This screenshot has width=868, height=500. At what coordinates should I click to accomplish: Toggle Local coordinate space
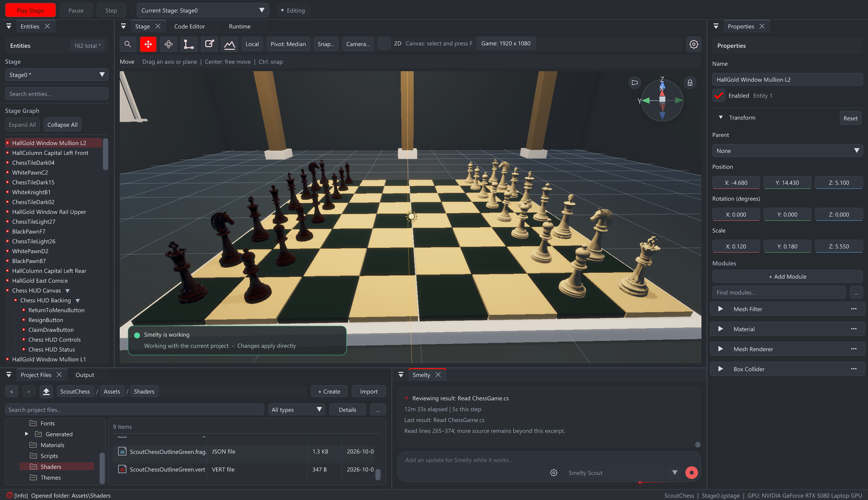(252, 44)
